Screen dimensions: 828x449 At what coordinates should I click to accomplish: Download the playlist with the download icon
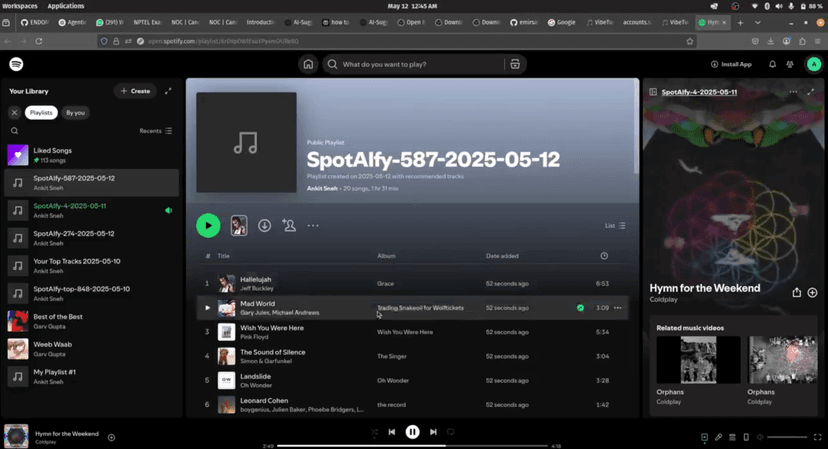click(x=264, y=226)
